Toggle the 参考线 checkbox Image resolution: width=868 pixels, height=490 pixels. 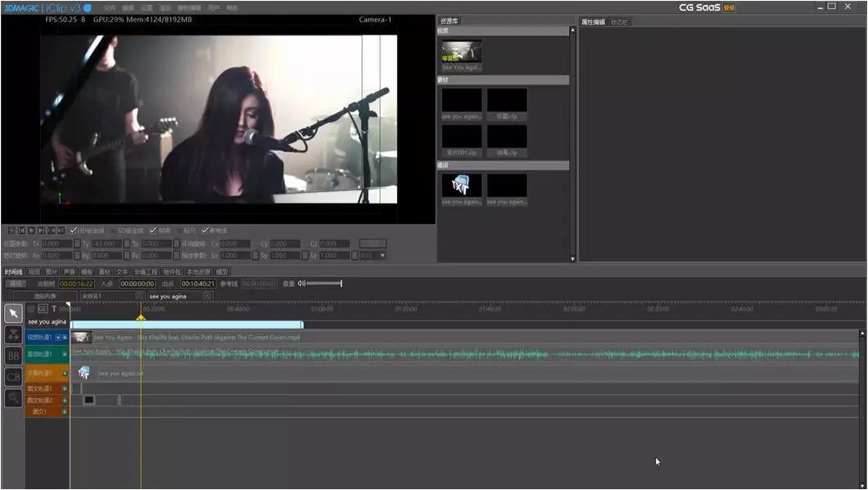206,230
